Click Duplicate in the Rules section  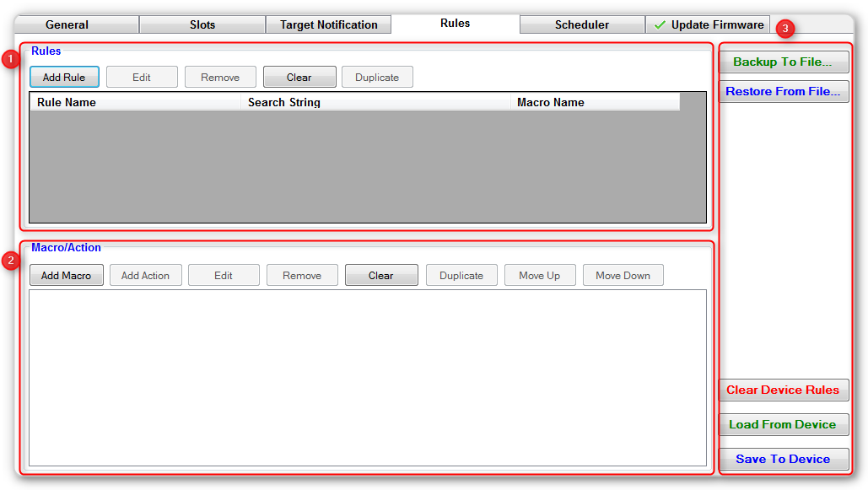tap(377, 78)
